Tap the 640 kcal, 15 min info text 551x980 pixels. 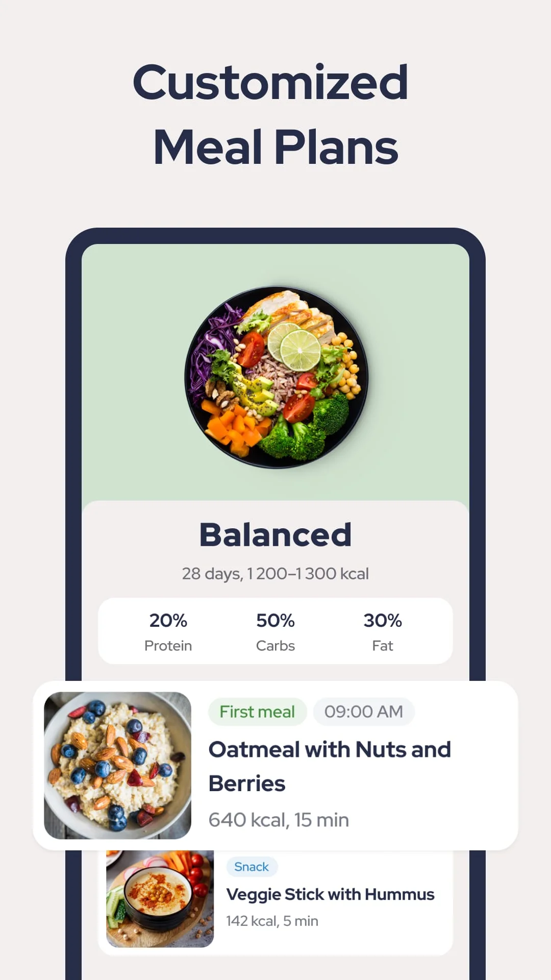[279, 819]
